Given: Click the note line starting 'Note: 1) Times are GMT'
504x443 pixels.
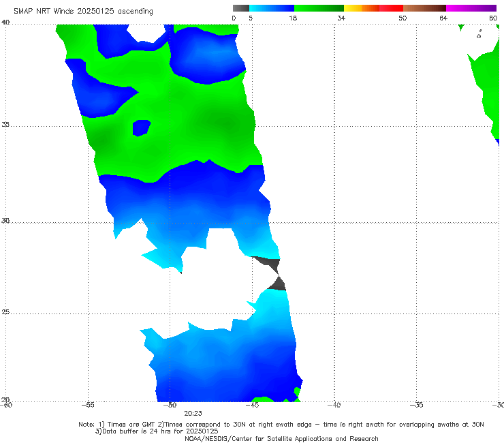Looking at the screenshot, I should [x=281, y=425].
